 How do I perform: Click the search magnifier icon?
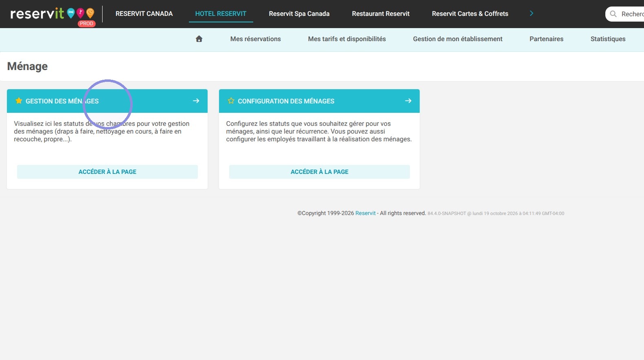point(613,14)
